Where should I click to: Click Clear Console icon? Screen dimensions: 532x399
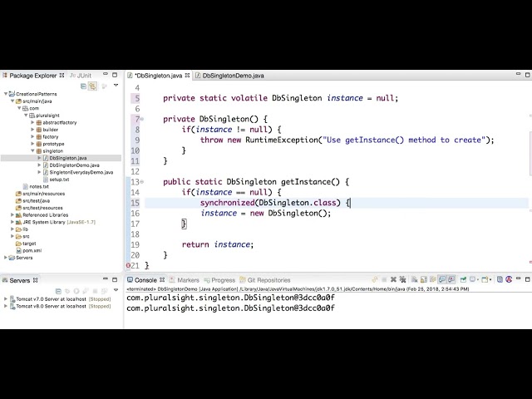coord(415,279)
